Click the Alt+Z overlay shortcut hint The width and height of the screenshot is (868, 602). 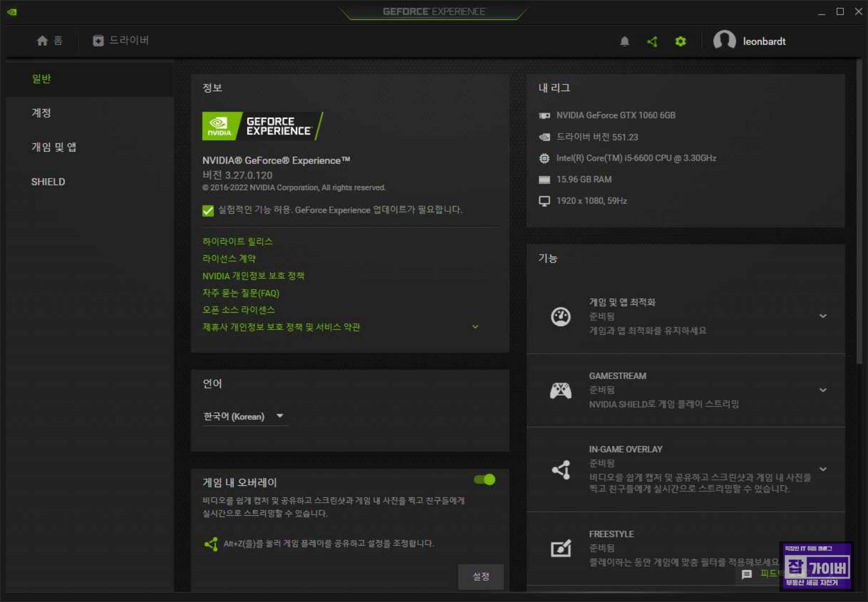click(x=328, y=544)
